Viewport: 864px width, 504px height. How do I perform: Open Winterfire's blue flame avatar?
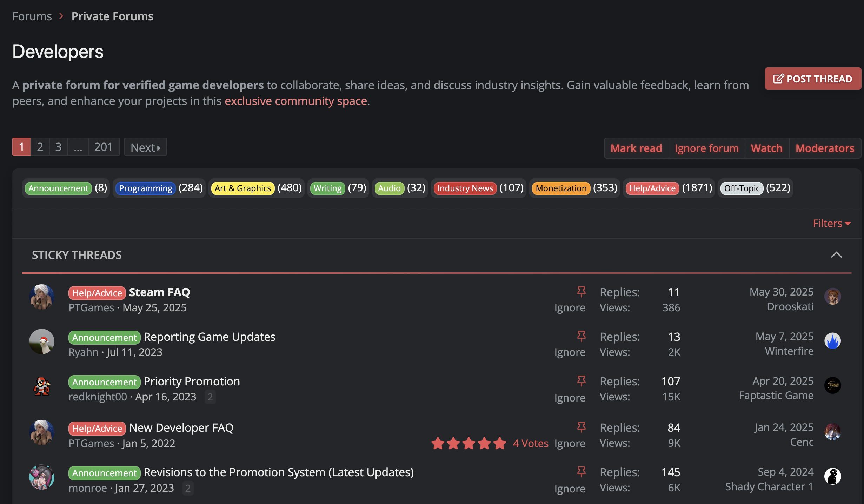832,341
